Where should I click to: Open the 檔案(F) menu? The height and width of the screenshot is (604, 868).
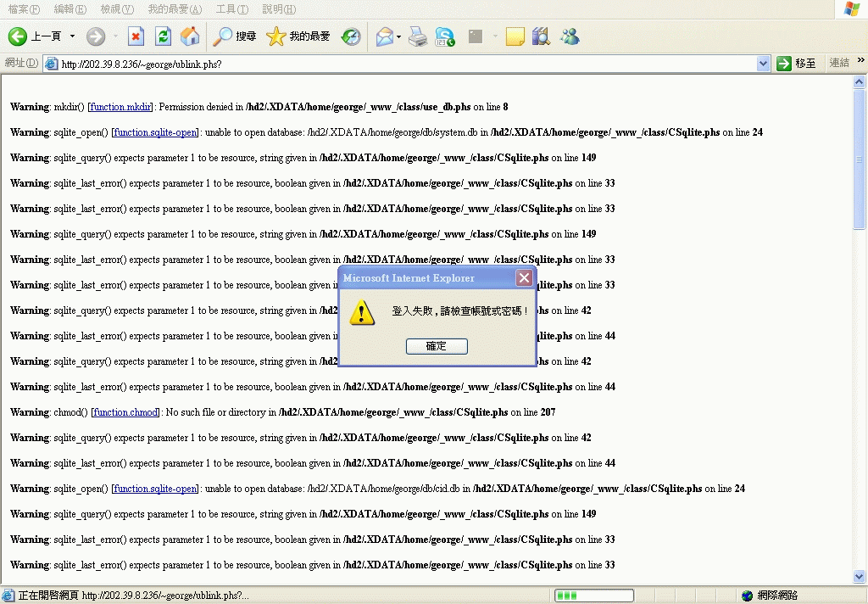point(24,8)
